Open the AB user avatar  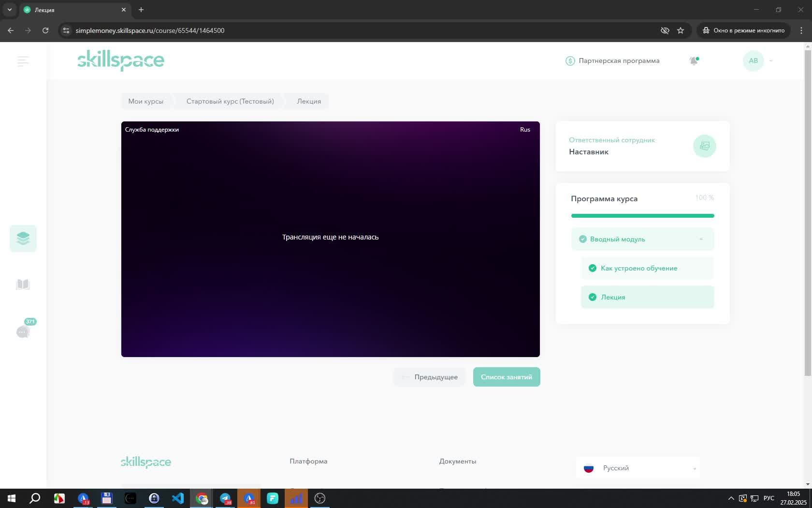coord(753,60)
